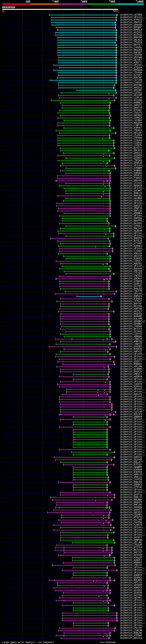This screenshot has width=146, height=644.
Task: Click the orange ~40% identity legend segment
Action: tap(45, 4)
